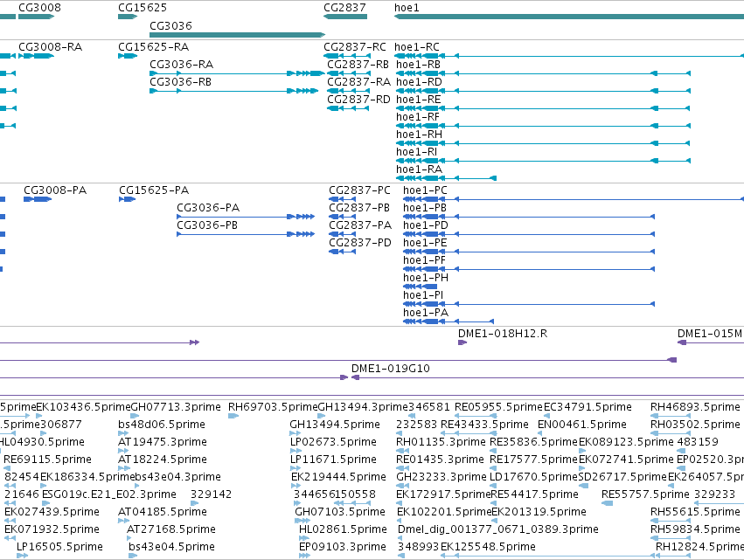Open protein CG15625-PA
The height and width of the screenshot is (560, 744).
click(154, 190)
